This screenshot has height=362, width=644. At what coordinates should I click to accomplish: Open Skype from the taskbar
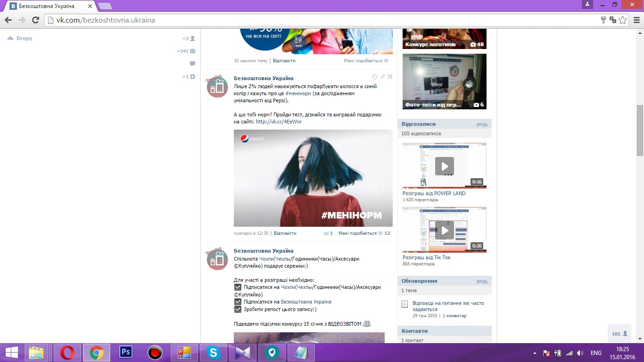(214, 353)
